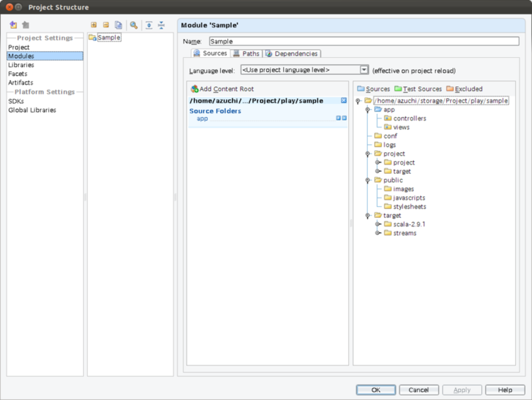Click the magnifying glass find icon
The image size is (532, 400).
(x=134, y=25)
